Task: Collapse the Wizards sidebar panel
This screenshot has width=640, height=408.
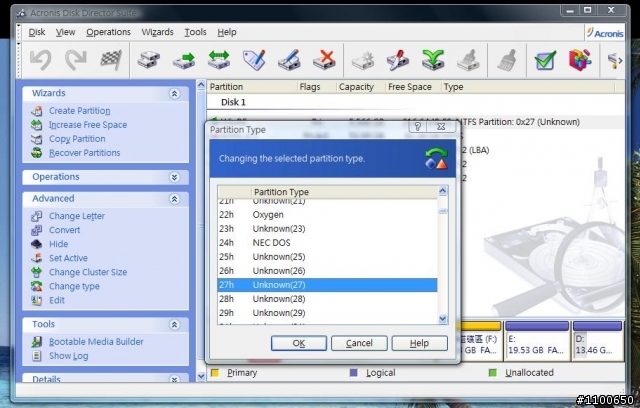Action: (174, 94)
